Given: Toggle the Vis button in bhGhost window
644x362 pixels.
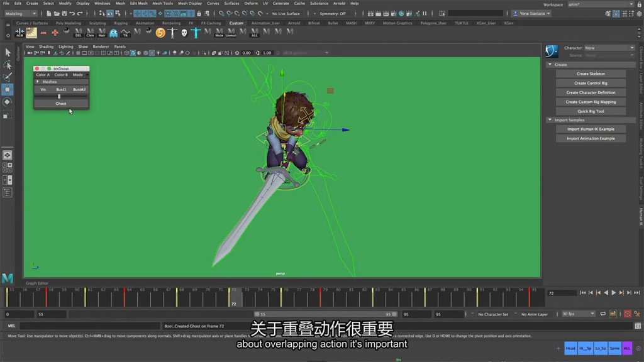Looking at the screenshot, I should tap(43, 89).
